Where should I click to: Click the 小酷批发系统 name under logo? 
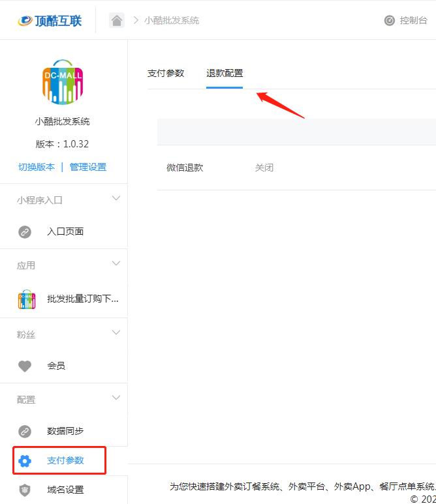63,121
